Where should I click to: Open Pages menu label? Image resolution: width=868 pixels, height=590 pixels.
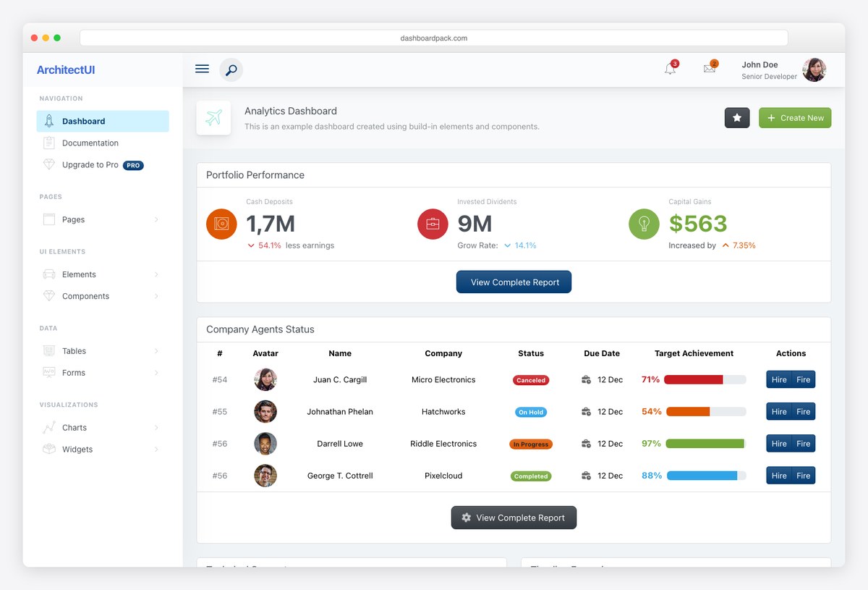73,219
